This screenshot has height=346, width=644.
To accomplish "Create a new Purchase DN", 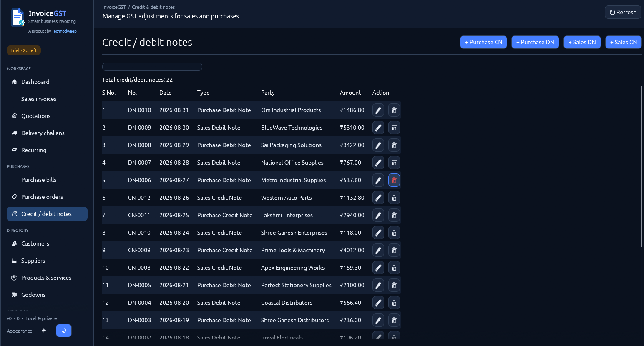I will click(535, 42).
